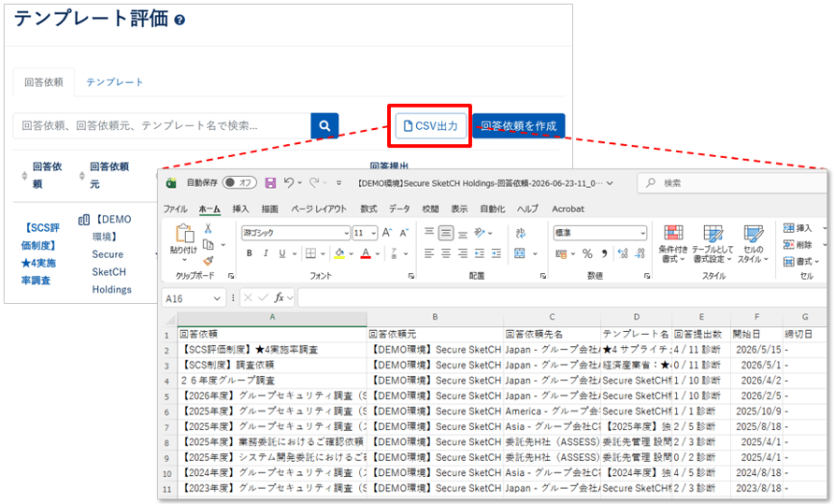Image resolution: width=834 pixels, height=504 pixels.
Task: Switch to the 挿入 ribbon tab
Action: pyautogui.click(x=240, y=209)
